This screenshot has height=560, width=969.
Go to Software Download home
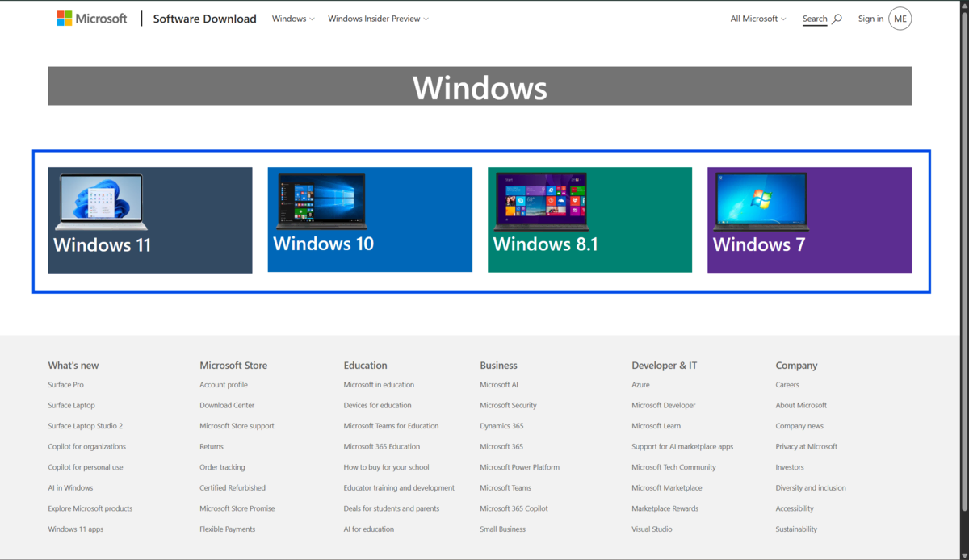click(x=204, y=19)
